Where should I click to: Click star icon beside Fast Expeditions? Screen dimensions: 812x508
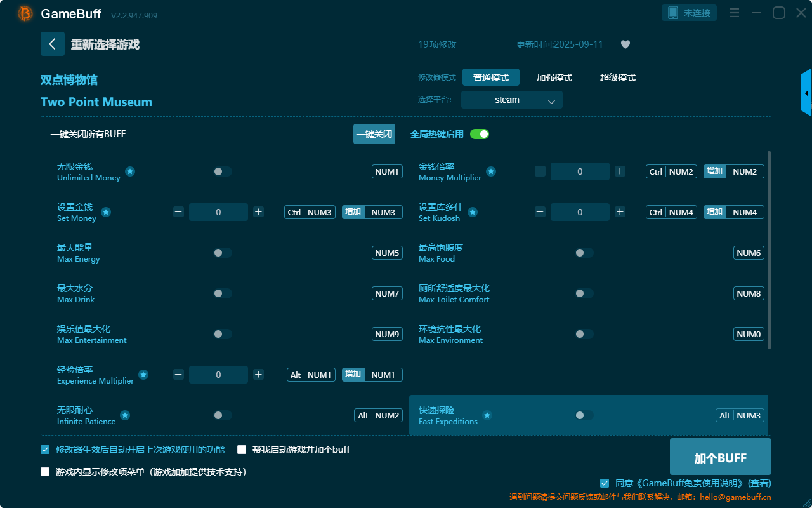[487, 415]
